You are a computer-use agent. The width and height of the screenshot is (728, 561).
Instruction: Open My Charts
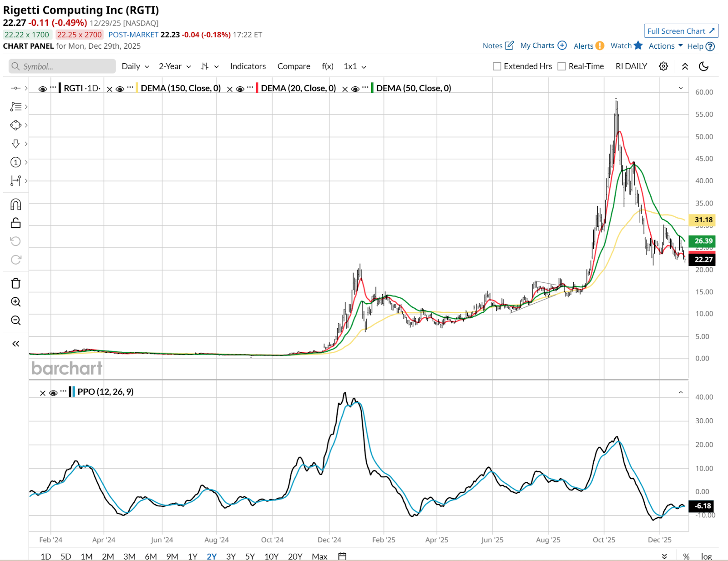[543, 45]
